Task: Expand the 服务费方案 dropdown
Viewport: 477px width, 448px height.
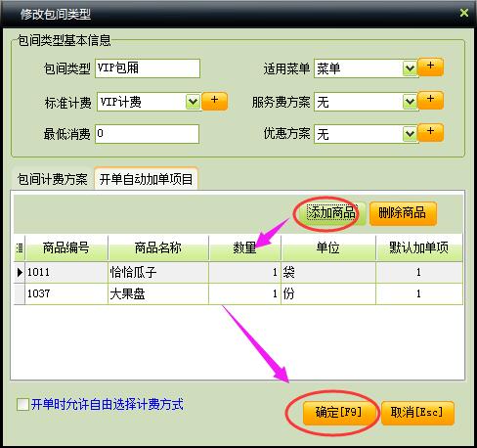Action: [410, 102]
